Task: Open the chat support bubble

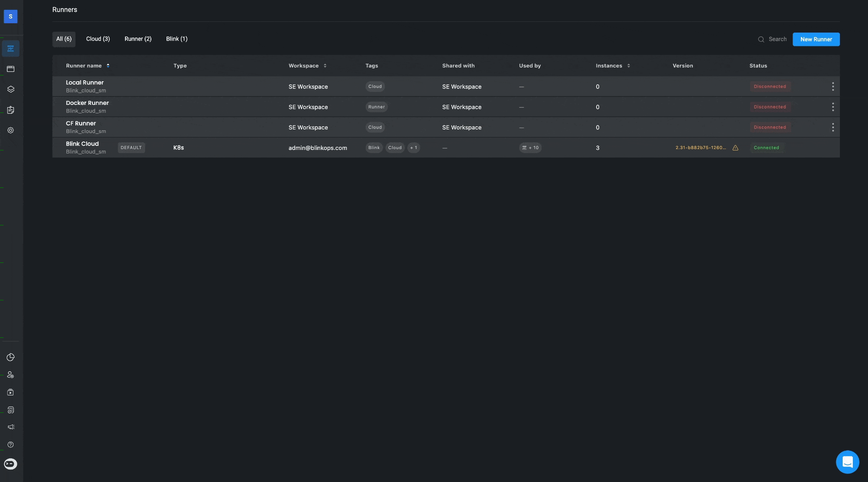Action: tap(847, 462)
